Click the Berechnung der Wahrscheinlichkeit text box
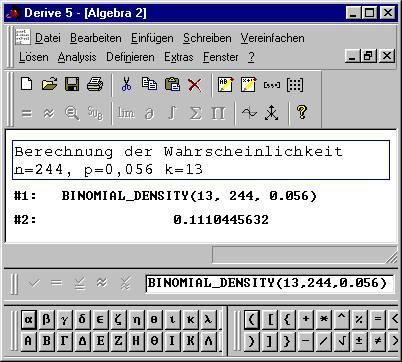 [201, 160]
